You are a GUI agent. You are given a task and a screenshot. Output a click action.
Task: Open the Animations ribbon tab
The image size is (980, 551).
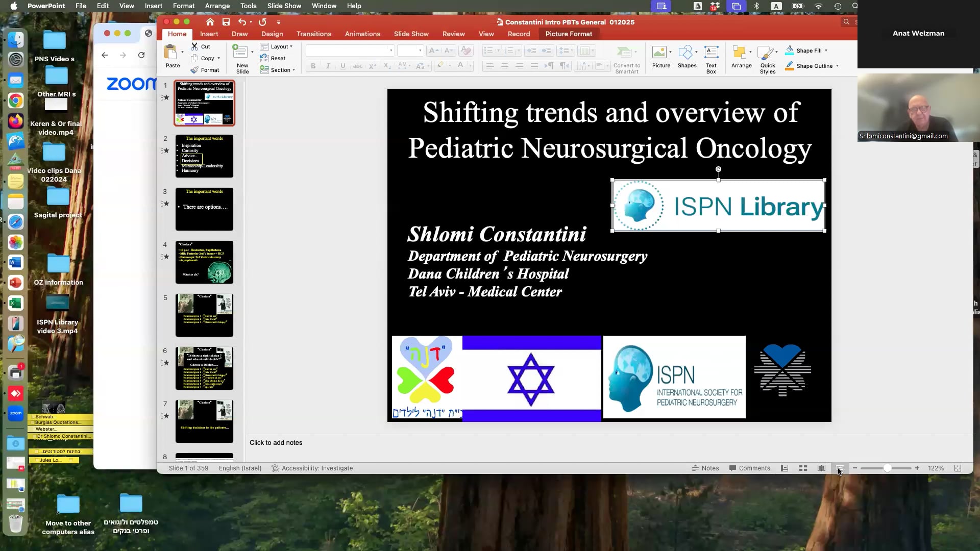pyautogui.click(x=362, y=34)
